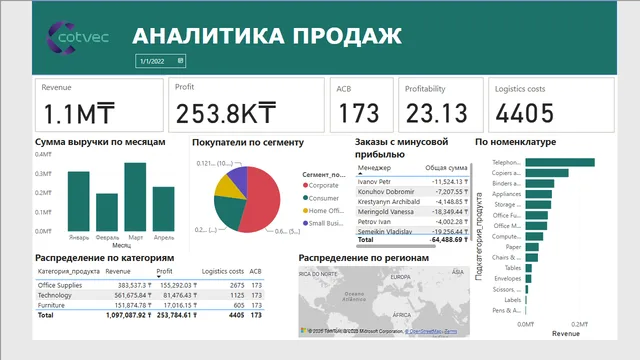640x360 pixels.
Task: Select the Technology category row
Action: click(x=150, y=295)
